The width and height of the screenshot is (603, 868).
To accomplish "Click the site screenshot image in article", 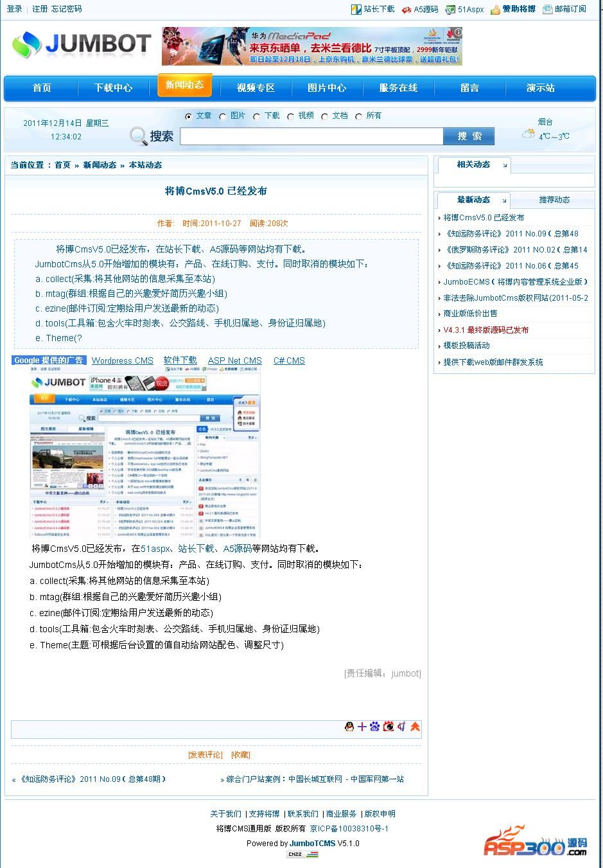I will (x=146, y=452).
